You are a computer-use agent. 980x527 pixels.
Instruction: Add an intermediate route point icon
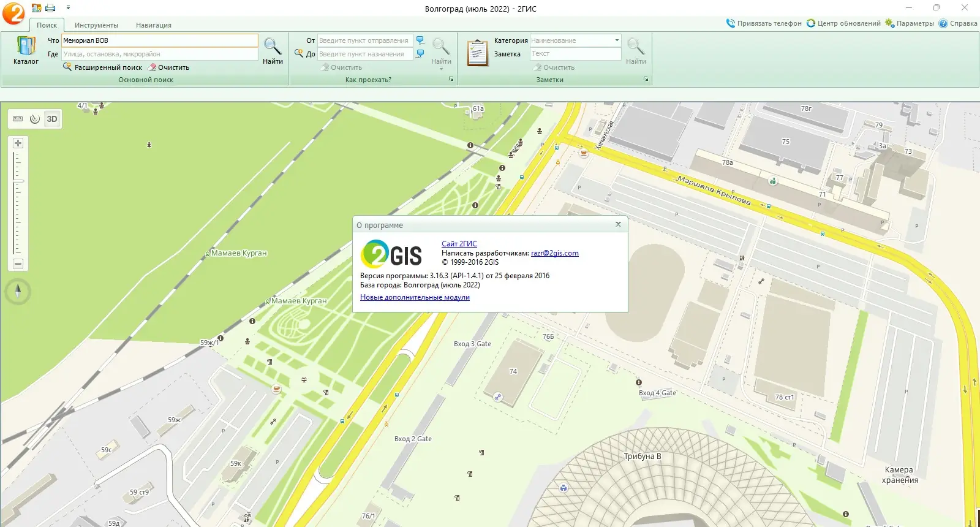point(299,53)
